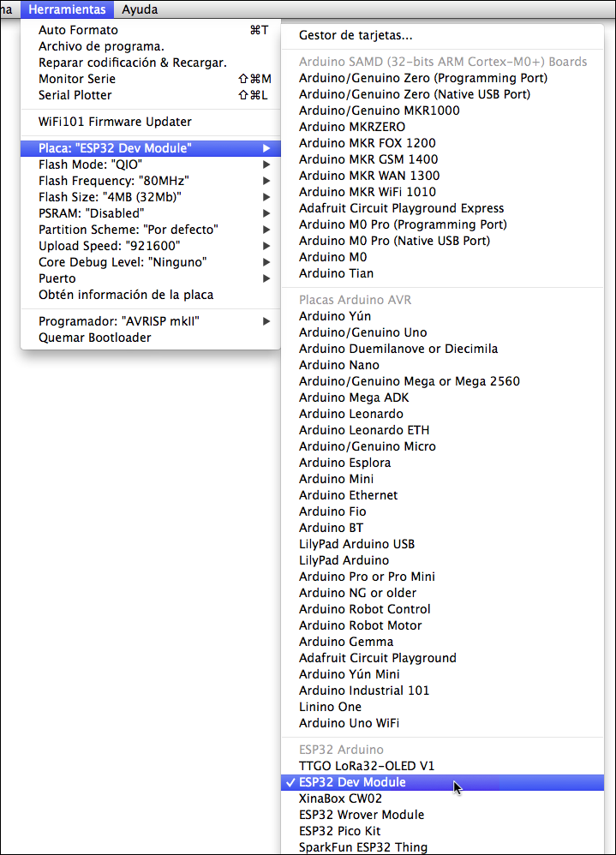The height and width of the screenshot is (855, 616).
Task: Choose Arduino/Genuino MKR1000 board
Action: point(442,111)
